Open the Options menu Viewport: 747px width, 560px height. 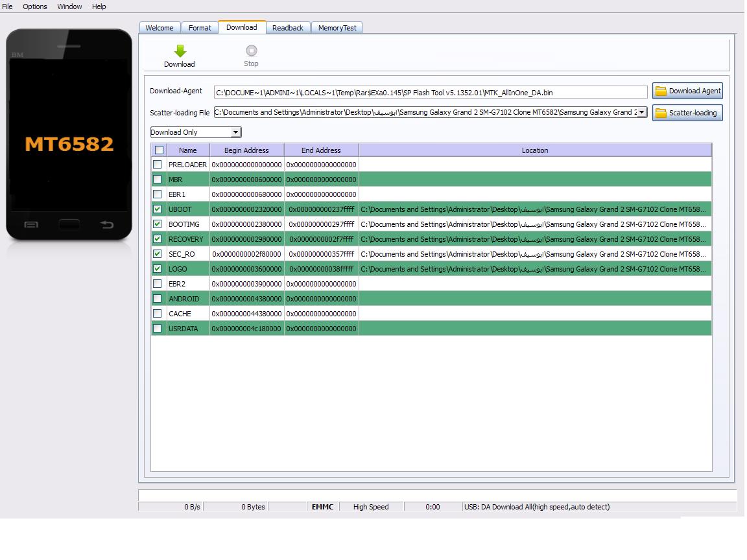35,6
